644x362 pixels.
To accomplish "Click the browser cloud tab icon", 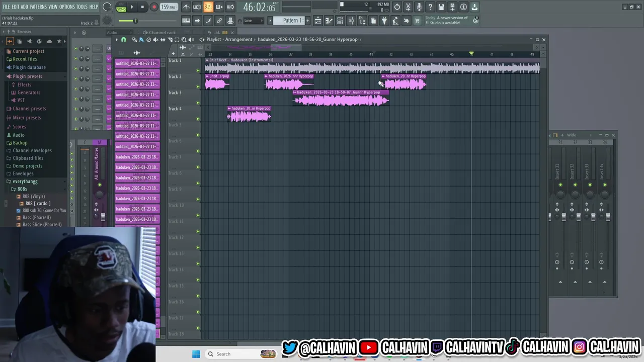I will click(49, 41).
